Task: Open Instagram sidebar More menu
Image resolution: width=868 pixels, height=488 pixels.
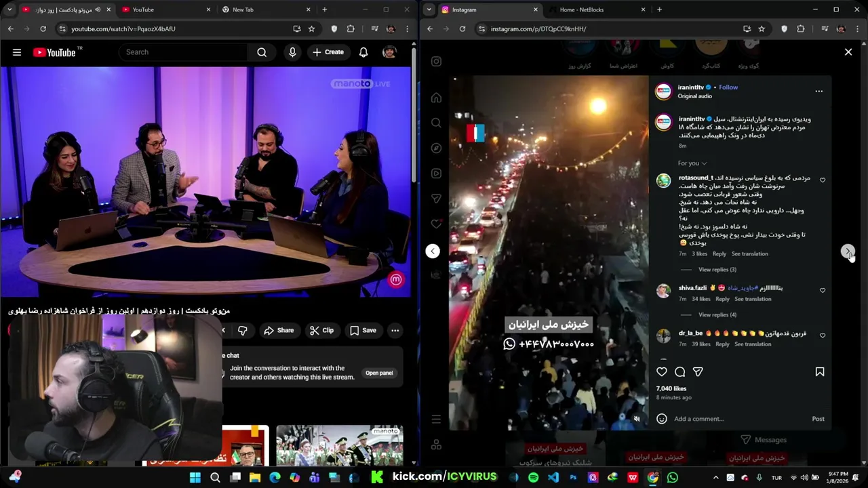Action: click(436, 420)
